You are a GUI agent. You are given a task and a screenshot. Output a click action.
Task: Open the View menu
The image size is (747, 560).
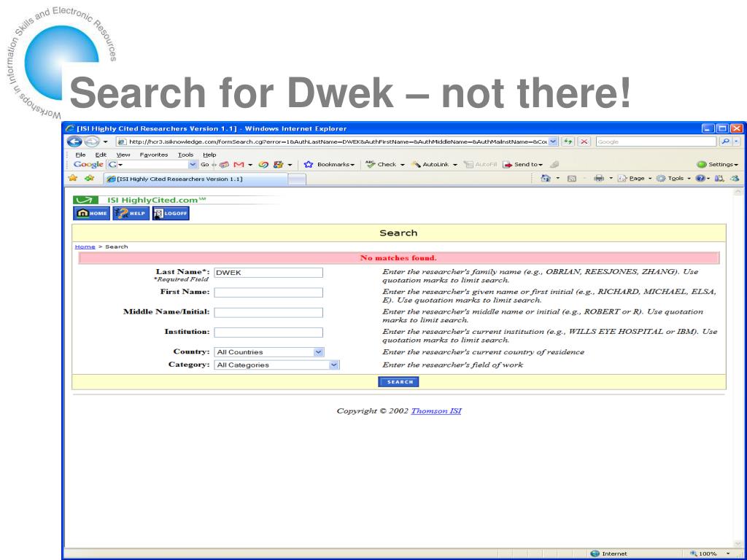pyautogui.click(x=123, y=155)
